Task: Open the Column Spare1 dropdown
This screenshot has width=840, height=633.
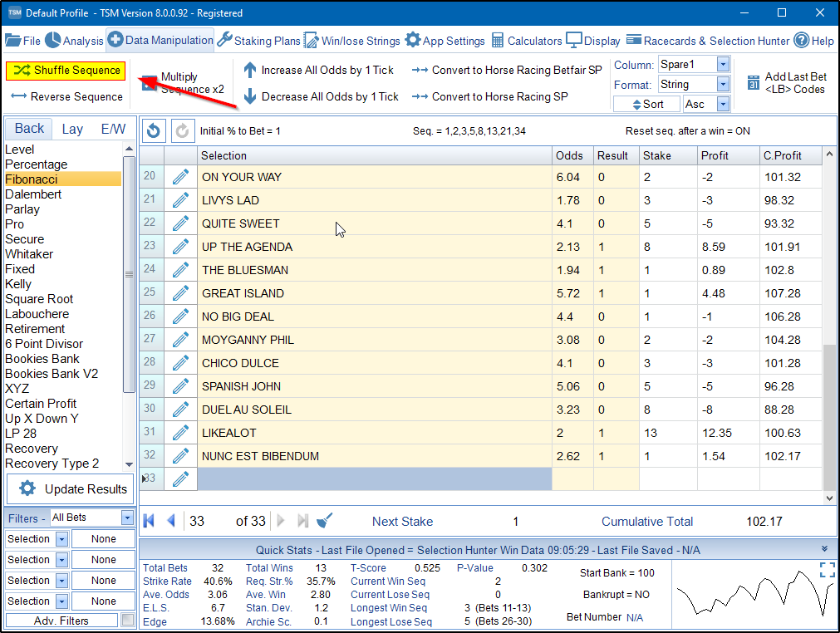Action: click(722, 65)
